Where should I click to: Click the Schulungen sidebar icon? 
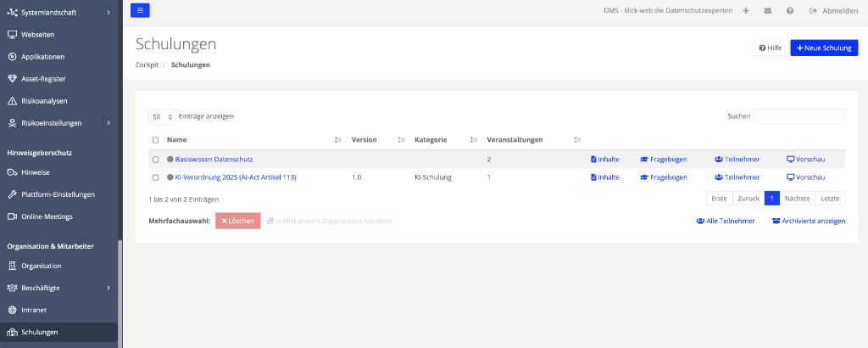pos(12,333)
